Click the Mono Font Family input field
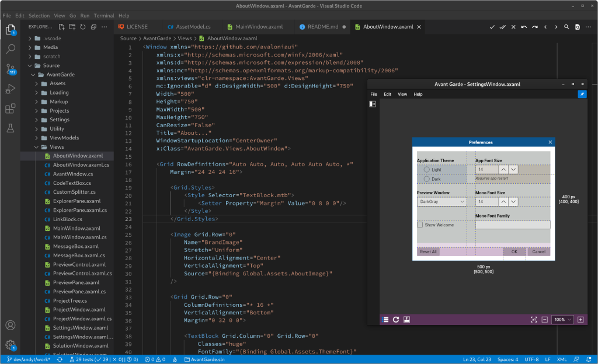The height and width of the screenshot is (364, 598). [513, 225]
